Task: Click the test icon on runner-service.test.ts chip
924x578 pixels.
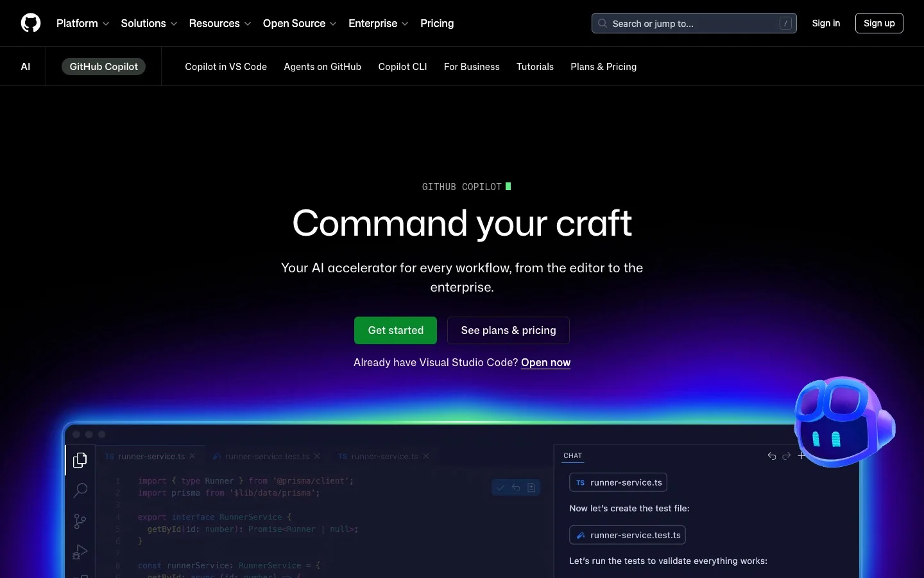Action: [580, 535]
